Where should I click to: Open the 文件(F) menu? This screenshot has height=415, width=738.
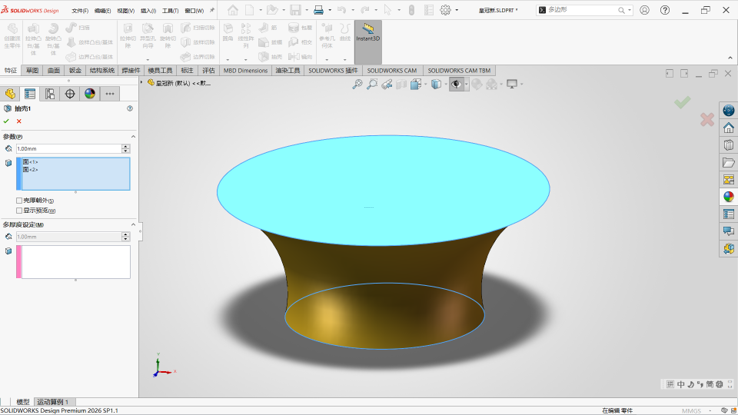(x=80, y=10)
